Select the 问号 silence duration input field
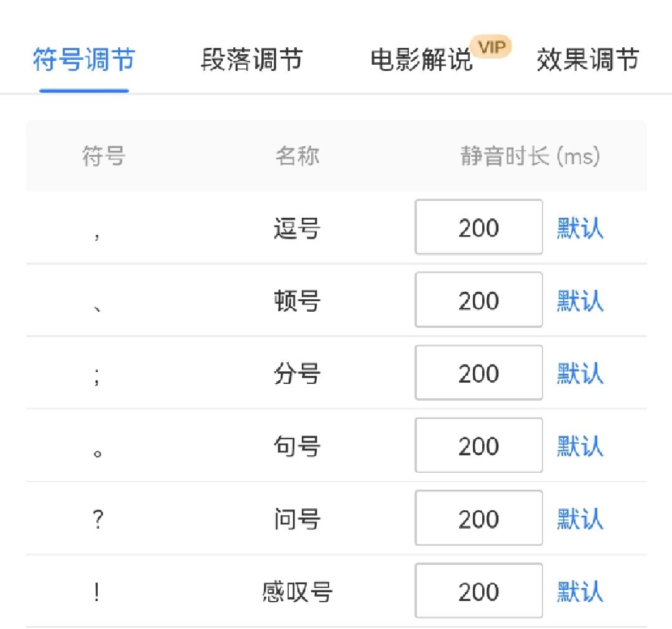Viewport: 672px width, 629px height. point(478,518)
